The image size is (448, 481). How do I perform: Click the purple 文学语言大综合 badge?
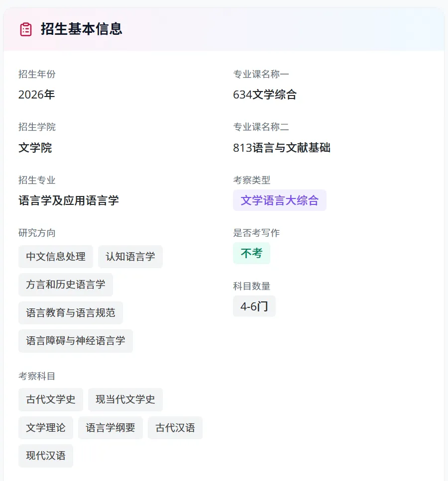[279, 200]
